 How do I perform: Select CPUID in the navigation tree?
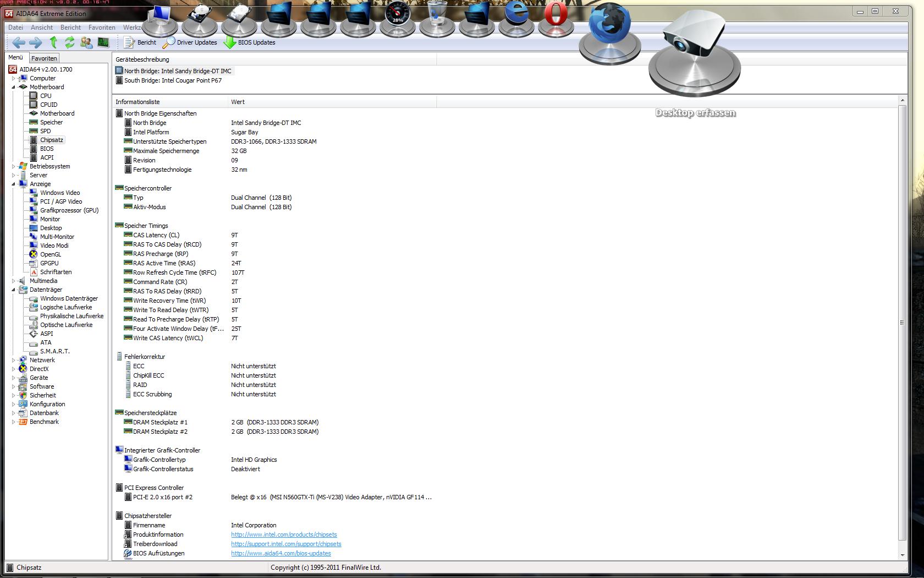click(x=48, y=105)
